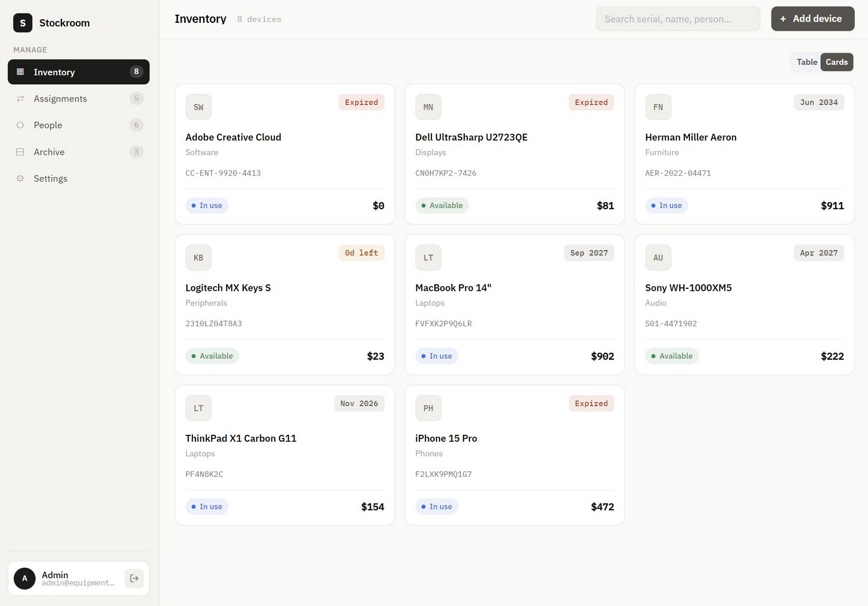Viewport: 868px width, 606px height.
Task: Switch to Table view
Action: tap(807, 62)
